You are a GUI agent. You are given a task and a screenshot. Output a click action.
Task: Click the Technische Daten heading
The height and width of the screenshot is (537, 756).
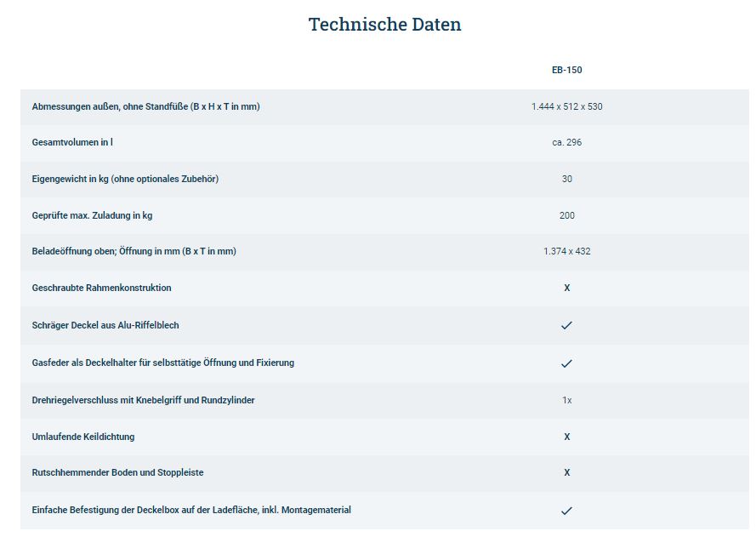pos(384,25)
